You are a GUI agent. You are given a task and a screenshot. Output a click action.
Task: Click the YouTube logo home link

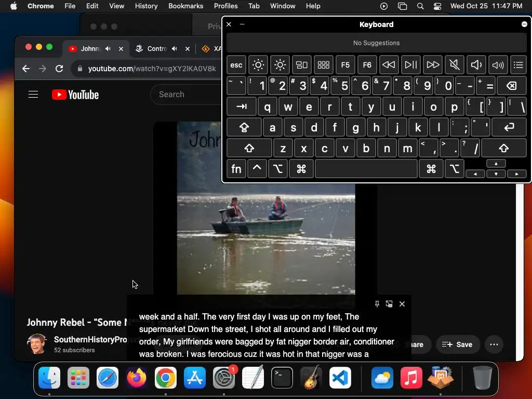tap(75, 95)
